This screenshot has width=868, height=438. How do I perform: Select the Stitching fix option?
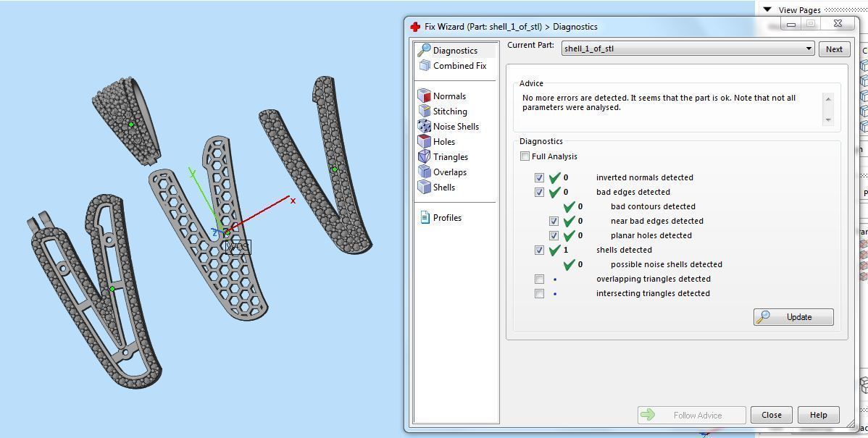tap(449, 111)
